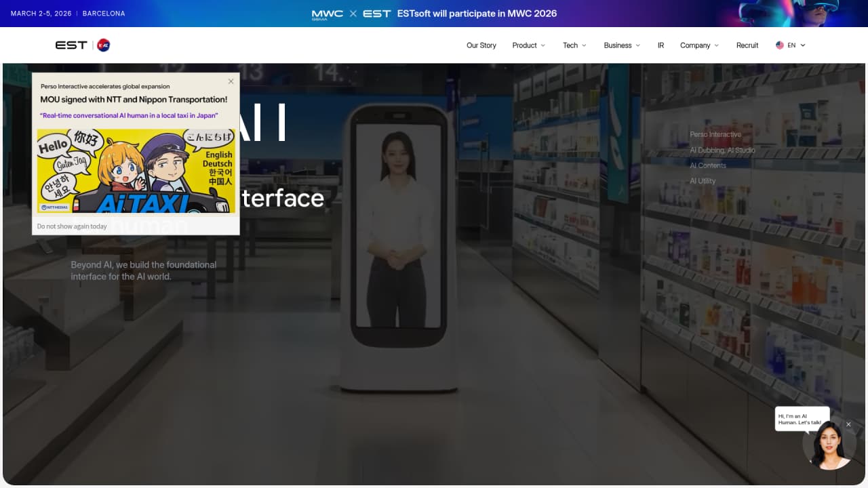Expand the Product menu
The height and width of the screenshot is (488, 868).
click(x=529, y=45)
